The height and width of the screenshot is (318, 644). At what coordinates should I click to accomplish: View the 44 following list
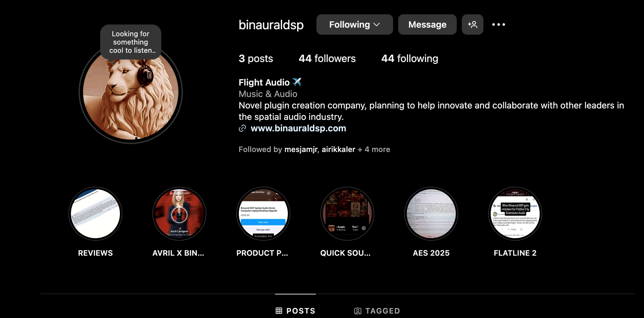[x=410, y=59]
